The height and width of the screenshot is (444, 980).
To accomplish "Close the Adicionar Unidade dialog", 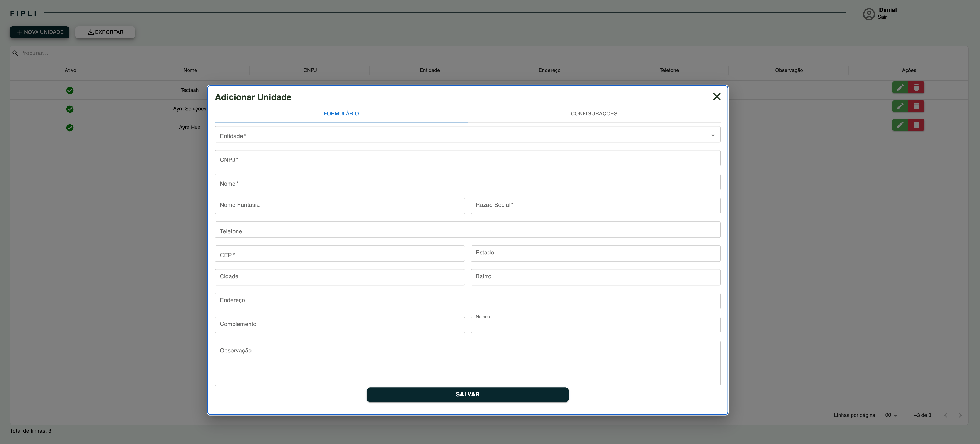I will click(x=716, y=97).
